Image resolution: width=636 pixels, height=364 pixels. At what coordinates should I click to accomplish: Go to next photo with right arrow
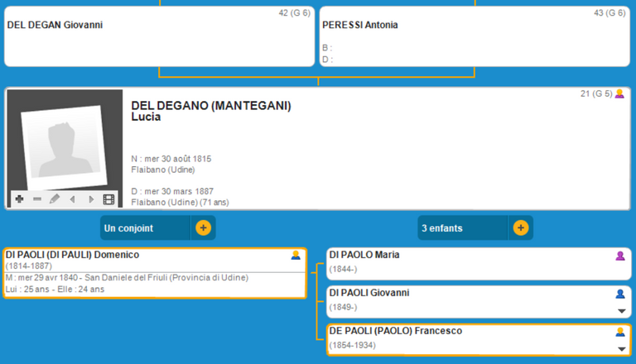(x=90, y=199)
